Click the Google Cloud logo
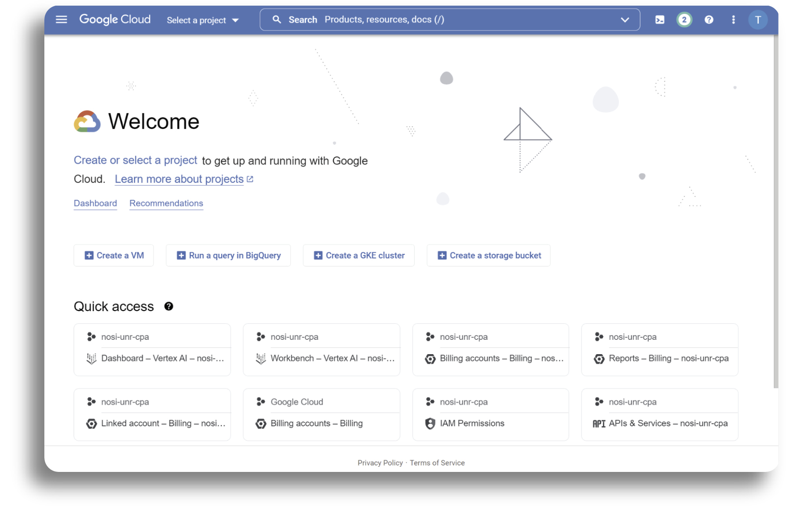The width and height of the screenshot is (812, 508). (115, 20)
